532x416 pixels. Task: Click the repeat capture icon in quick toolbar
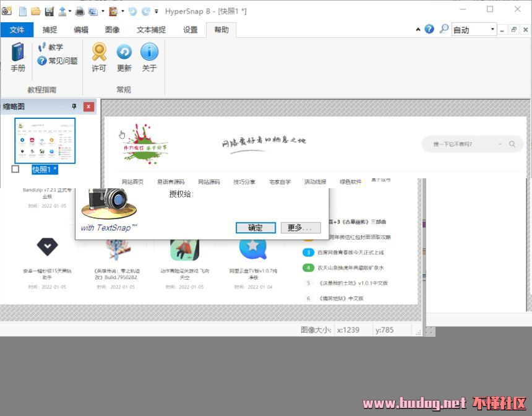[x=93, y=12]
